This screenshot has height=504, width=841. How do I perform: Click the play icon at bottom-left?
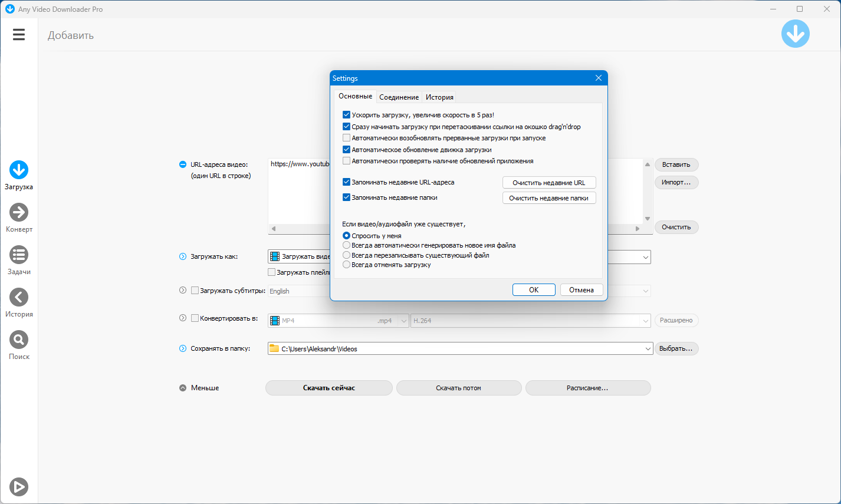click(x=19, y=487)
